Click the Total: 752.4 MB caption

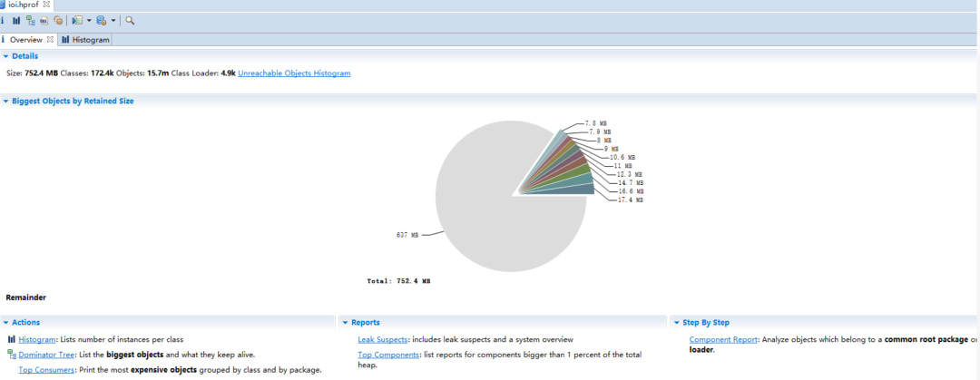398,281
